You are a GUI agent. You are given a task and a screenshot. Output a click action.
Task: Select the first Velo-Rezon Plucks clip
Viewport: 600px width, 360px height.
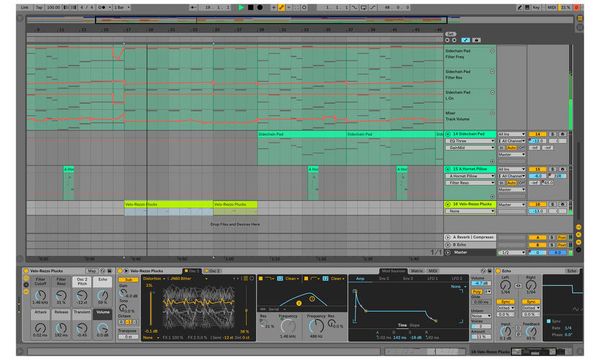point(168,204)
